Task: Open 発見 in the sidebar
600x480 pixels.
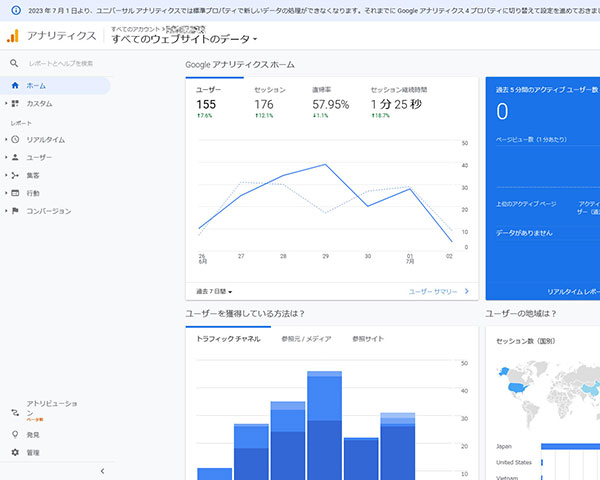Action: click(x=33, y=435)
